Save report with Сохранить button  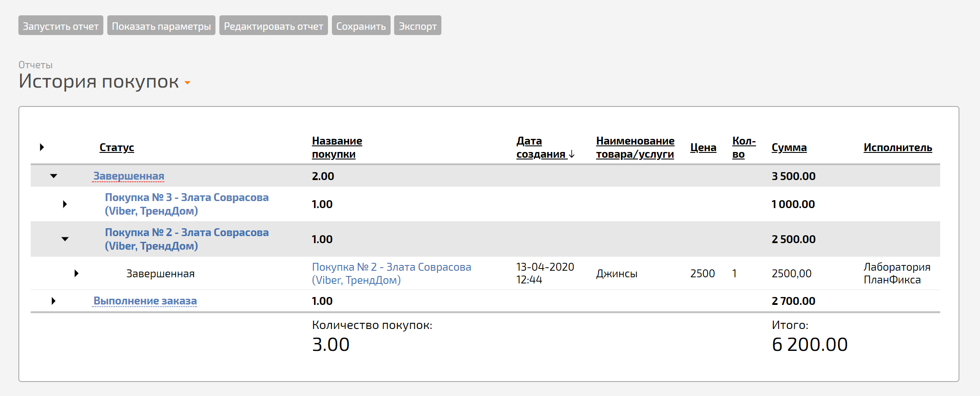(361, 25)
